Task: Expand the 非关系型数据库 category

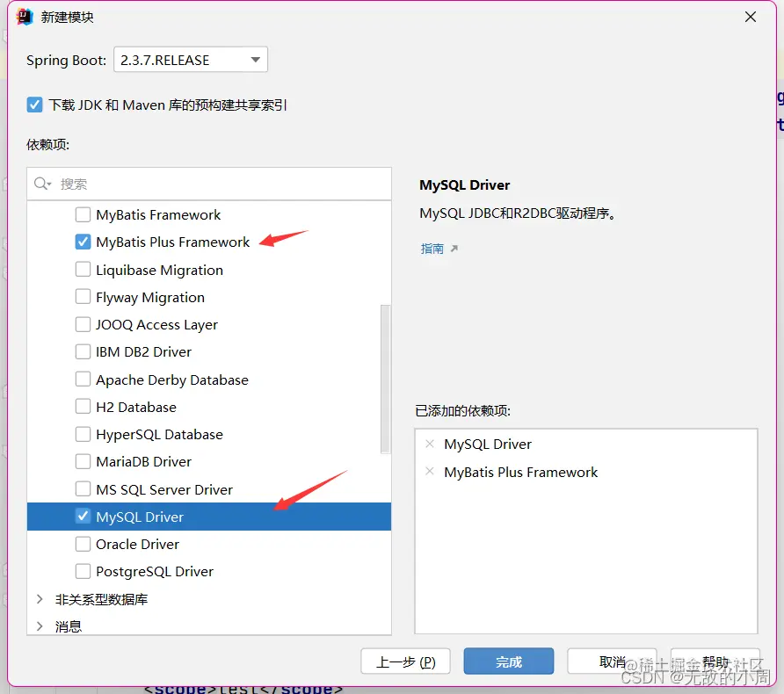Action: [x=40, y=599]
